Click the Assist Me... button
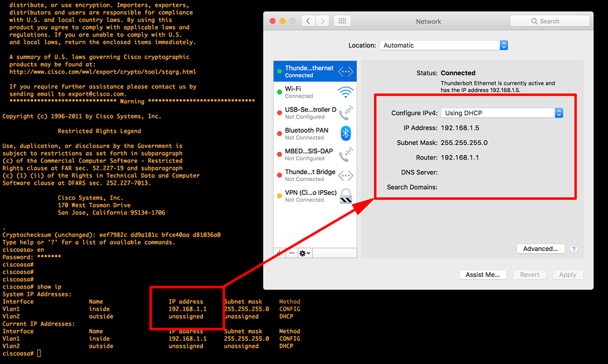This screenshot has width=608, height=364. click(x=483, y=275)
